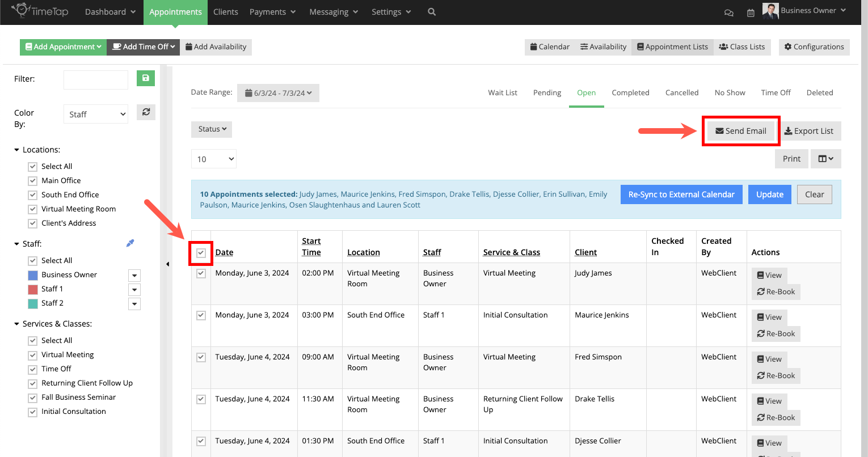Uncheck the select-all appointments header checkbox
This screenshot has width=868, height=457.
coord(200,252)
